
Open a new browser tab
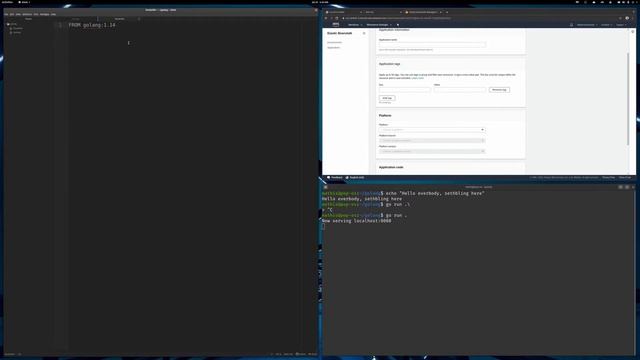(447, 12)
